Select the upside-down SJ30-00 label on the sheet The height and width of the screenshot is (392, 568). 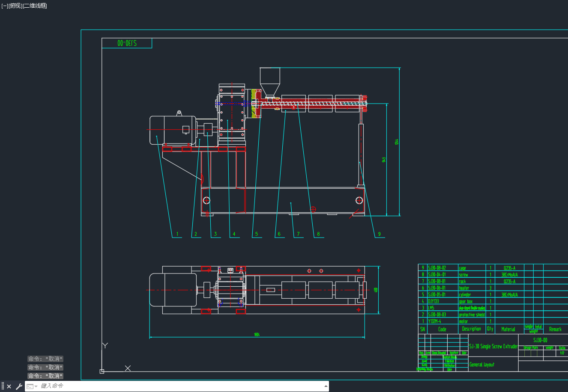click(127, 43)
